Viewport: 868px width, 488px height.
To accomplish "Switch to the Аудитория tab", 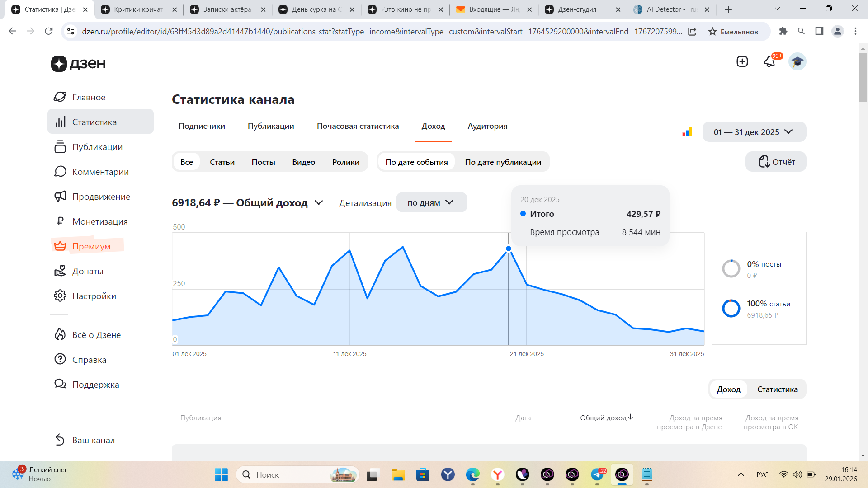I will [487, 126].
